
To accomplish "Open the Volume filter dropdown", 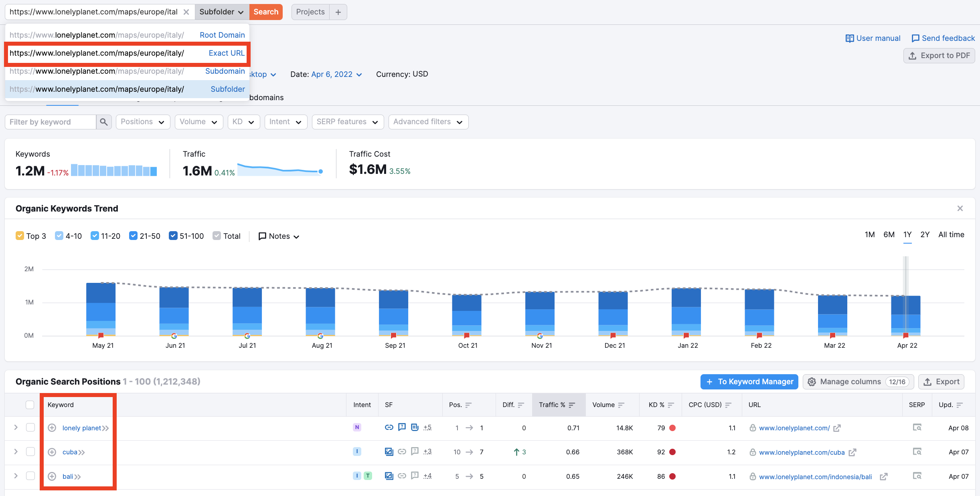I will coord(198,122).
